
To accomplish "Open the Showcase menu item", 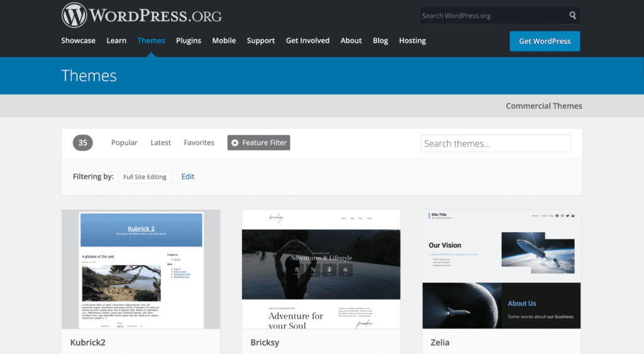I will coord(78,41).
